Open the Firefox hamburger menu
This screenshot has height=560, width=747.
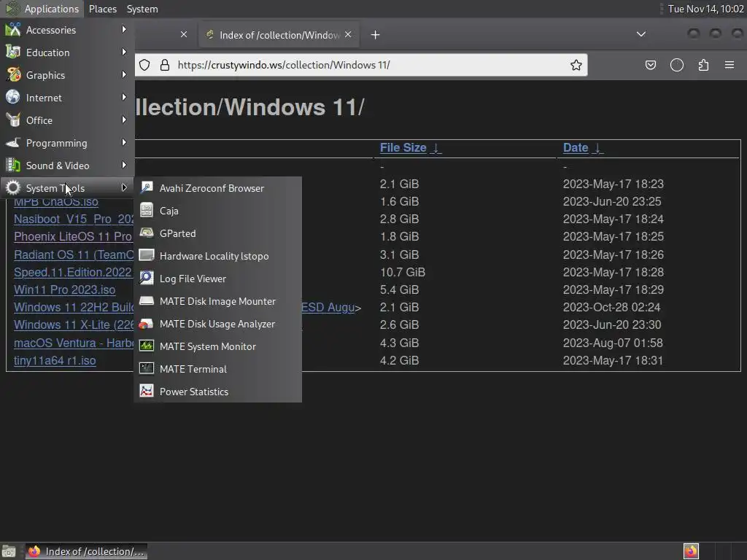729,65
